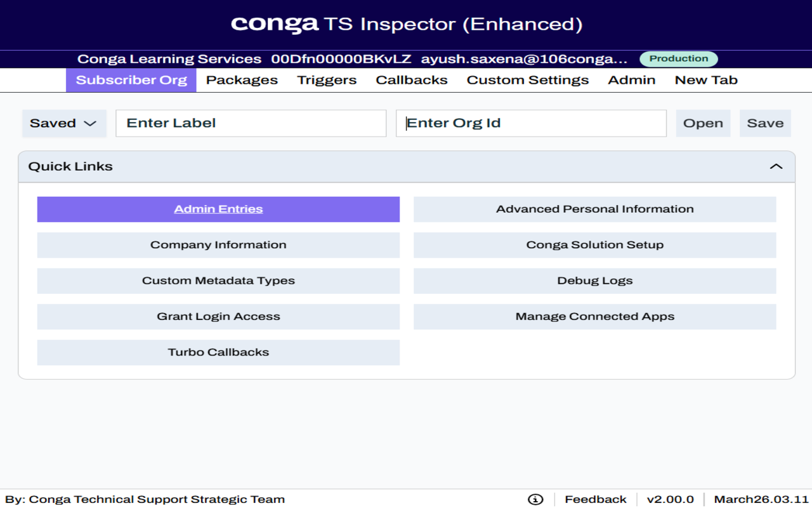Go to the Triggers tab
Viewport: 812px width, 508px height.
(327, 80)
